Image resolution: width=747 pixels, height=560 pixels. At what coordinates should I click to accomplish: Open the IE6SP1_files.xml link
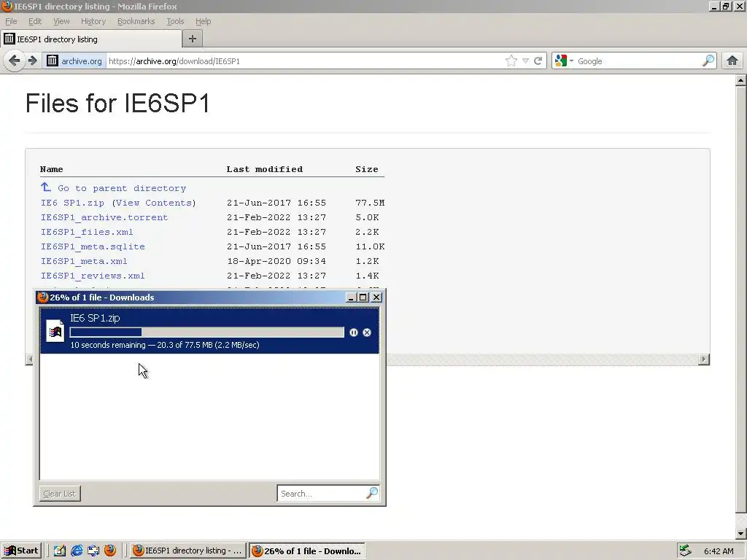[x=87, y=232]
